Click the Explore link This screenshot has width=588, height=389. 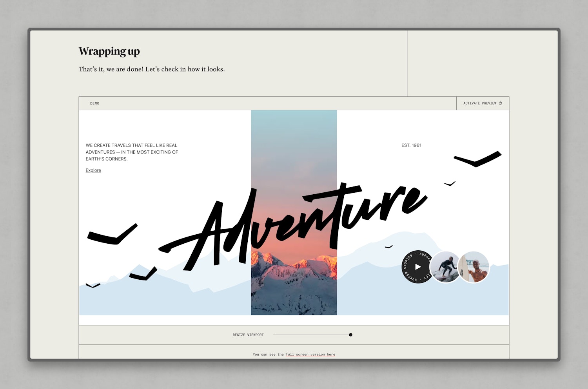[93, 170]
